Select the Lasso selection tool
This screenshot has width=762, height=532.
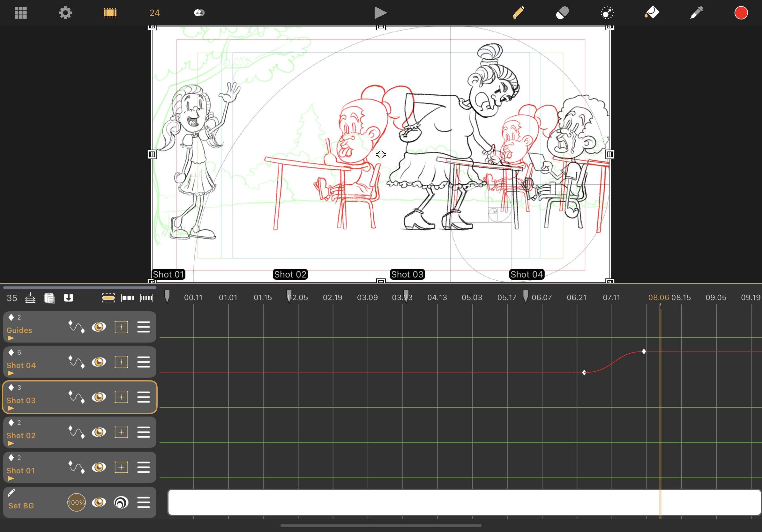pyautogui.click(x=607, y=13)
